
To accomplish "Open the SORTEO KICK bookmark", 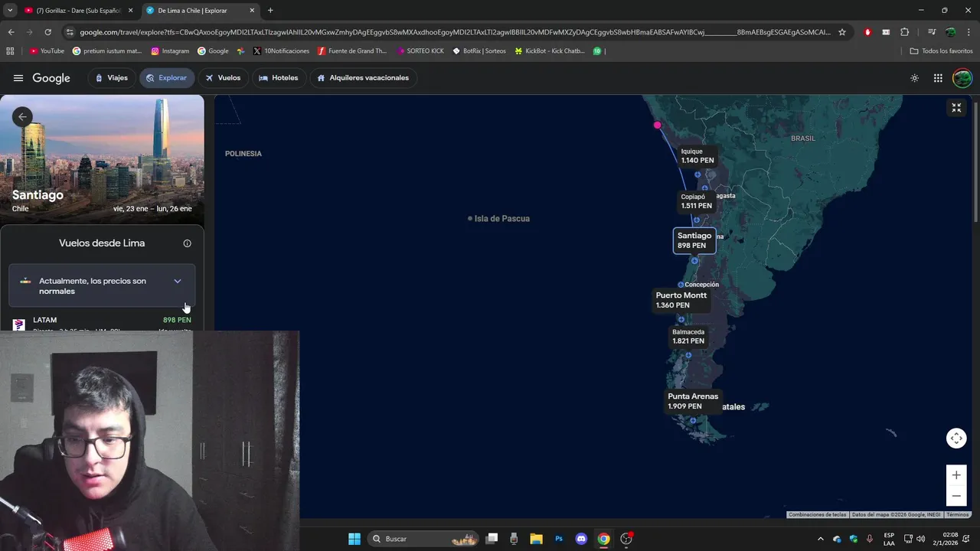I will pos(420,51).
